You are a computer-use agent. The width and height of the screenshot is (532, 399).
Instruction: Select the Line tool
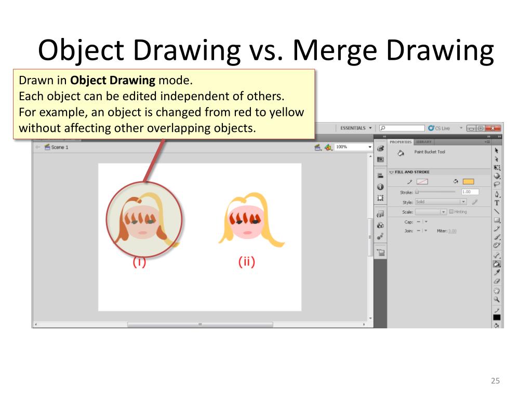(497, 211)
